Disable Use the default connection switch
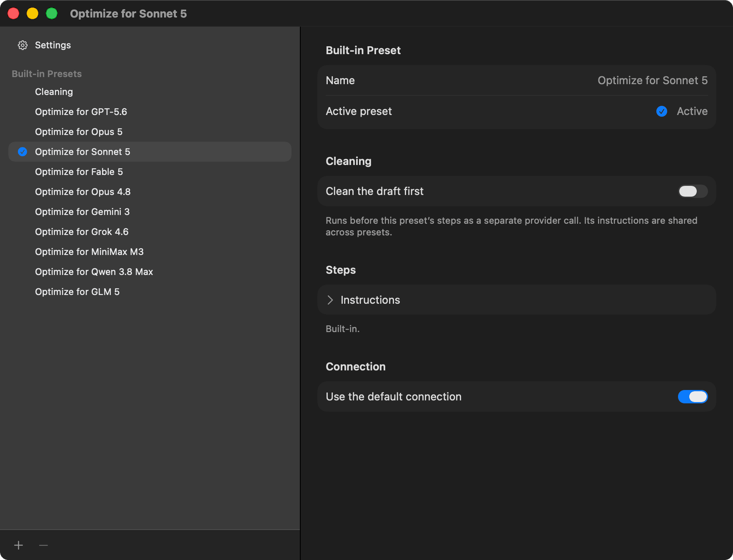Screen dimensions: 733x560 [x=693, y=397]
